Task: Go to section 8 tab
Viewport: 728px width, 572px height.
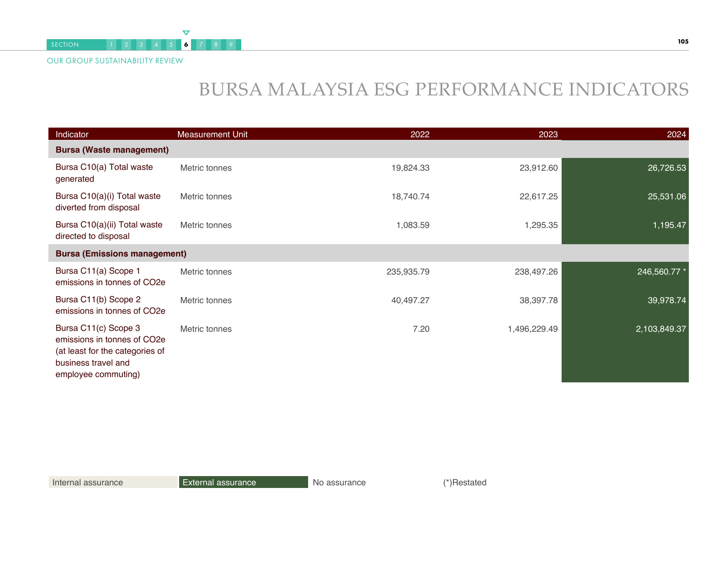Action: [216, 44]
